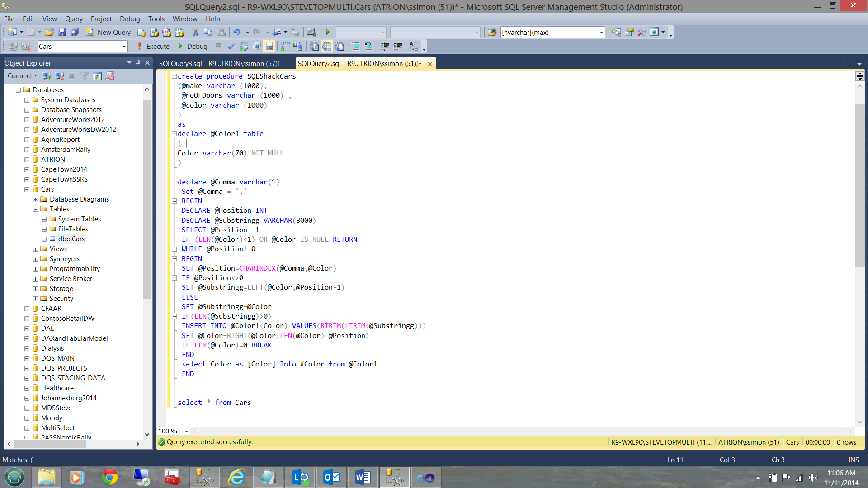Open the Query menu
868x488 pixels.
74,19
